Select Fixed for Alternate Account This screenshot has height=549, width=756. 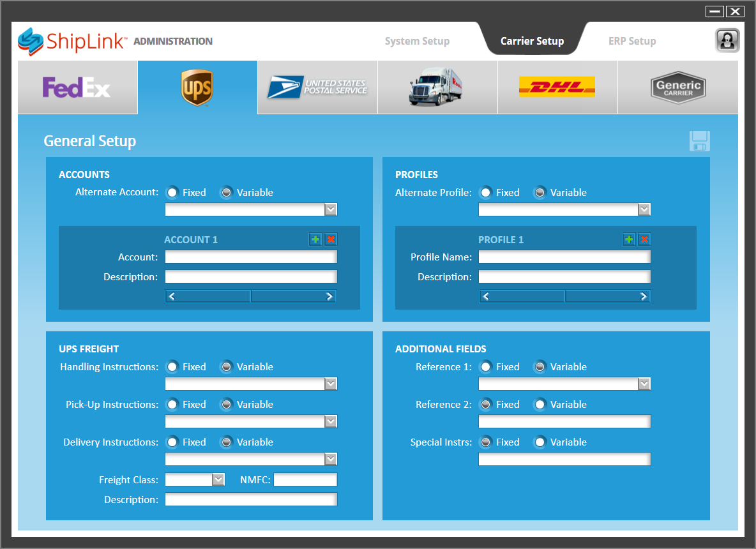click(172, 193)
